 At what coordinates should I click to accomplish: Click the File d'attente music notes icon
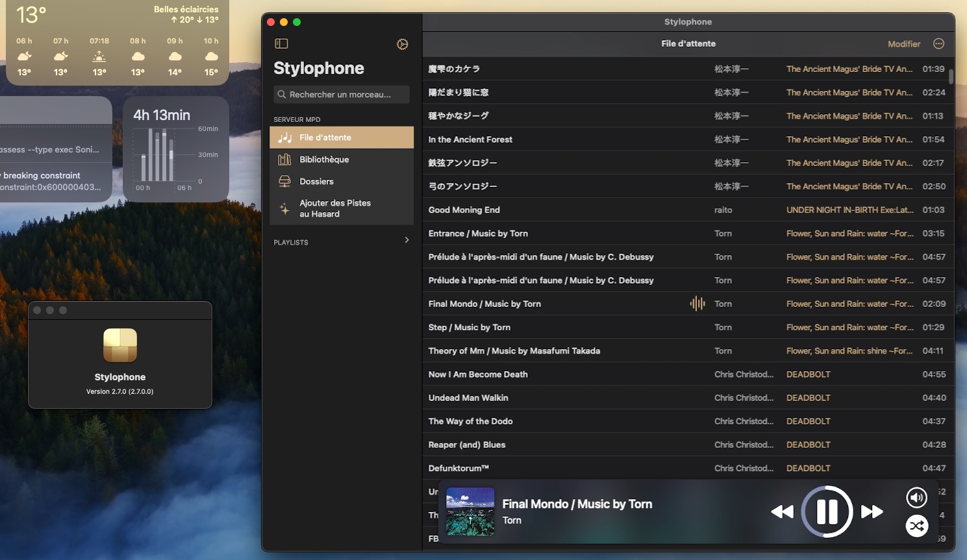[284, 138]
